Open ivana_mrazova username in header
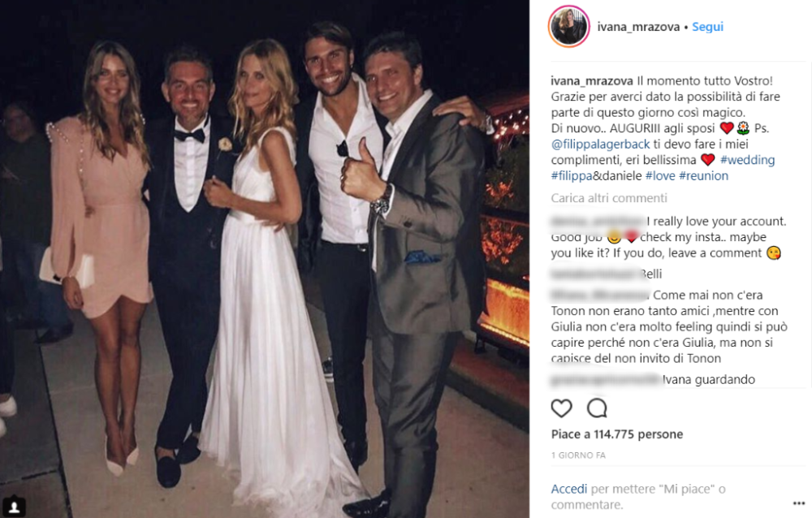 click(x=638, y=27)
